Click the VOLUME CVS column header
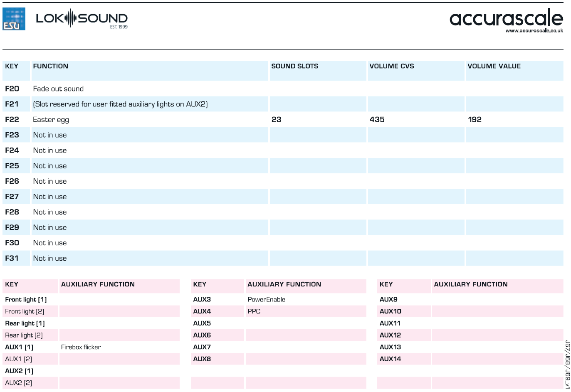571x392 pixels. 392,66
